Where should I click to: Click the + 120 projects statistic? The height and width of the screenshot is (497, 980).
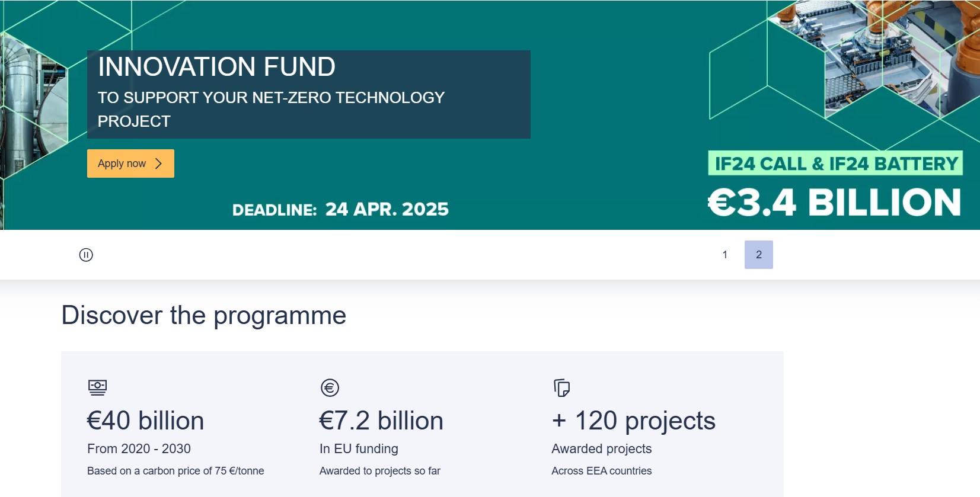[633, 421]
